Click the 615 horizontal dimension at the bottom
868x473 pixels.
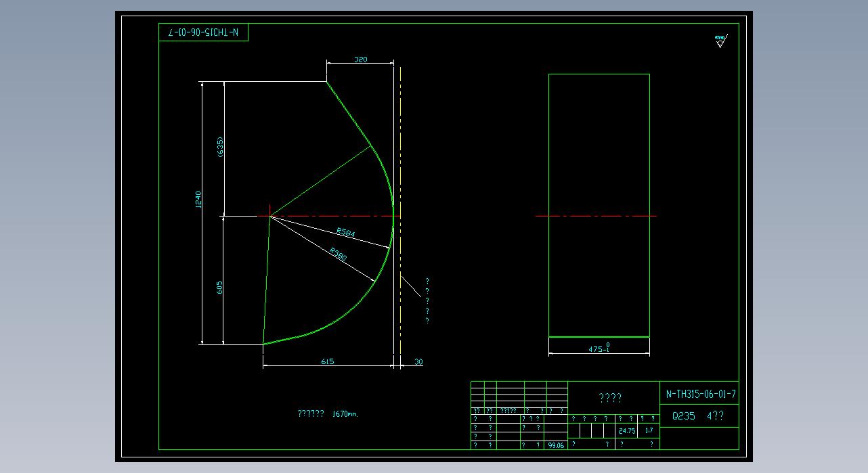[x=327, y=361]
